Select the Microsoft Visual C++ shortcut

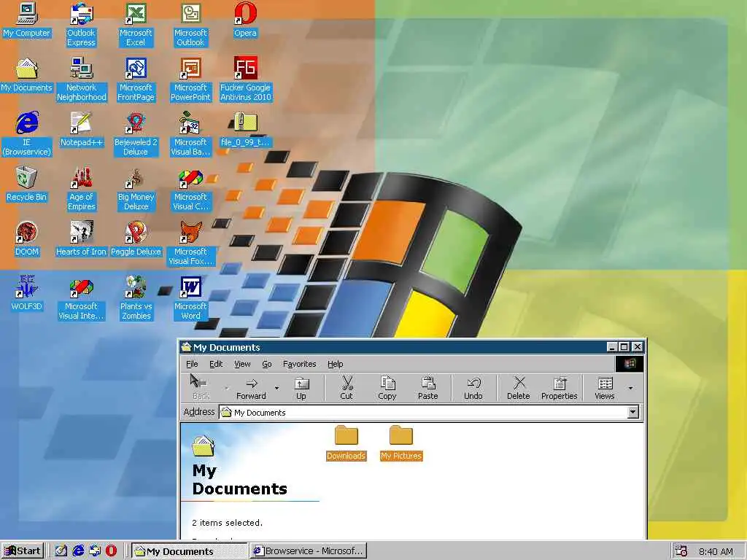point(190,189)
